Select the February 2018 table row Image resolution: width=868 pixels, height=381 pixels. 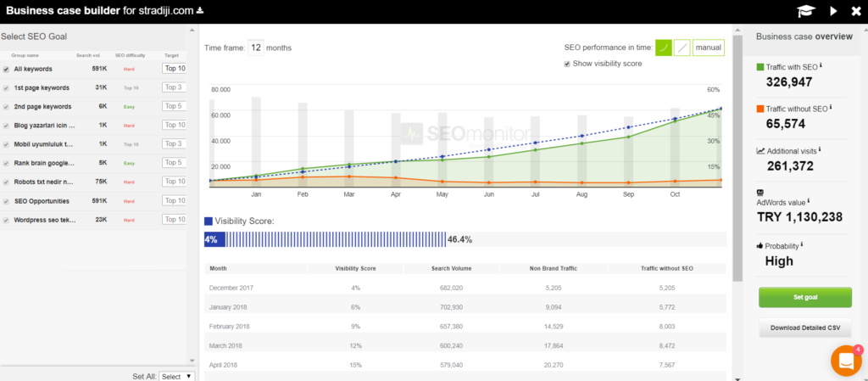point(465,326)
